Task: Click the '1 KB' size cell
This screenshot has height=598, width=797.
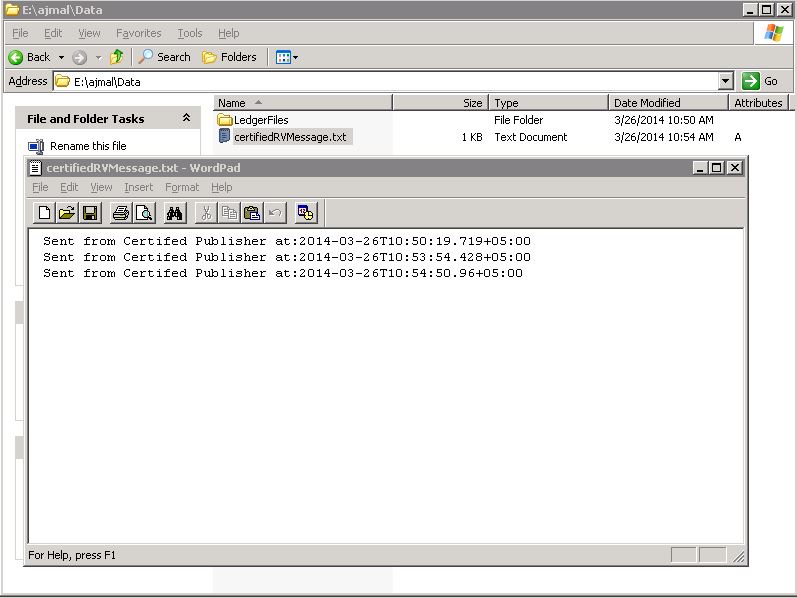Action: [x=472, y=137]
